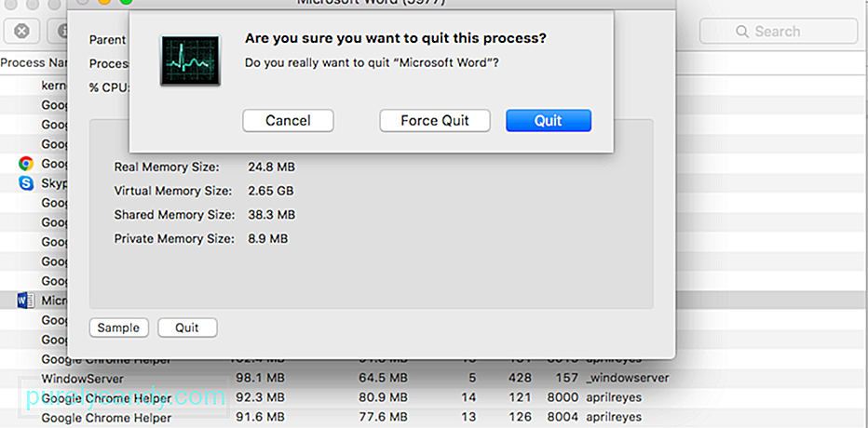868x428 pixels.
Task: Click the Real Memory Size value 24.8 MB
Action: click(271, 167)
